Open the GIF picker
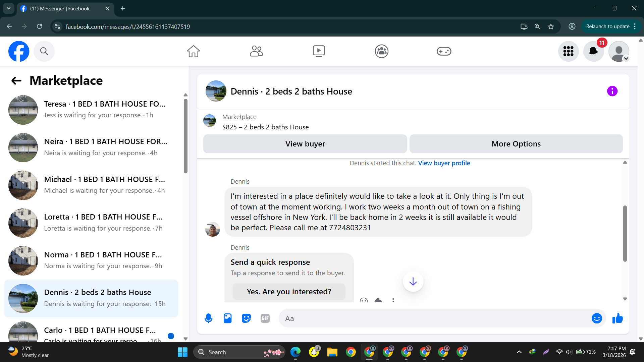The image size is (644, 362). [x=265, y=318]
